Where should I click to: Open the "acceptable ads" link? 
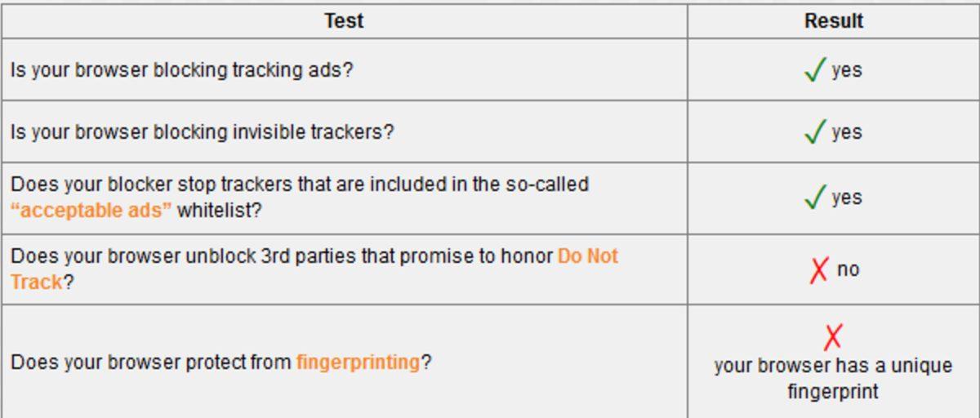91,211
